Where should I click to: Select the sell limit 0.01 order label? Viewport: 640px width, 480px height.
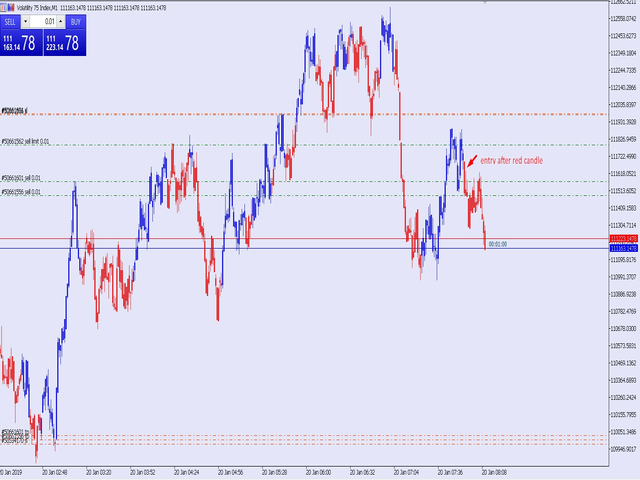tap(25, 141)
